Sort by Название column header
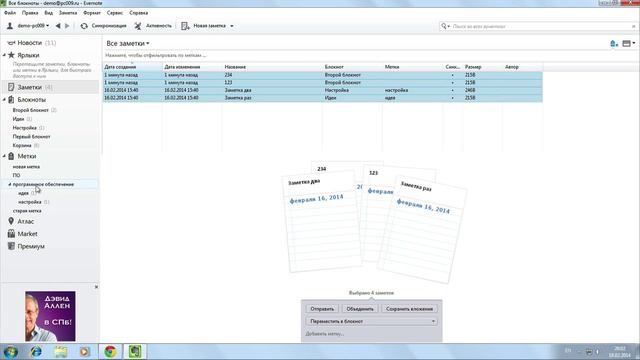 point(235,67)
